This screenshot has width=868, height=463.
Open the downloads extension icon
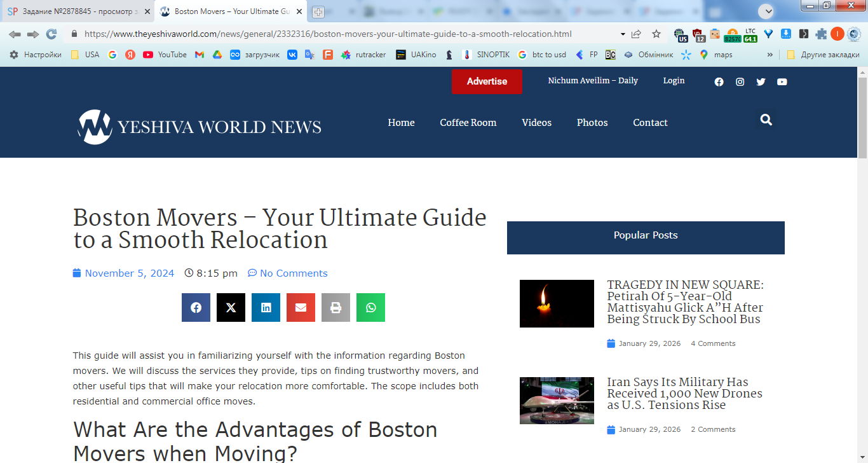(x=786, y=34)
